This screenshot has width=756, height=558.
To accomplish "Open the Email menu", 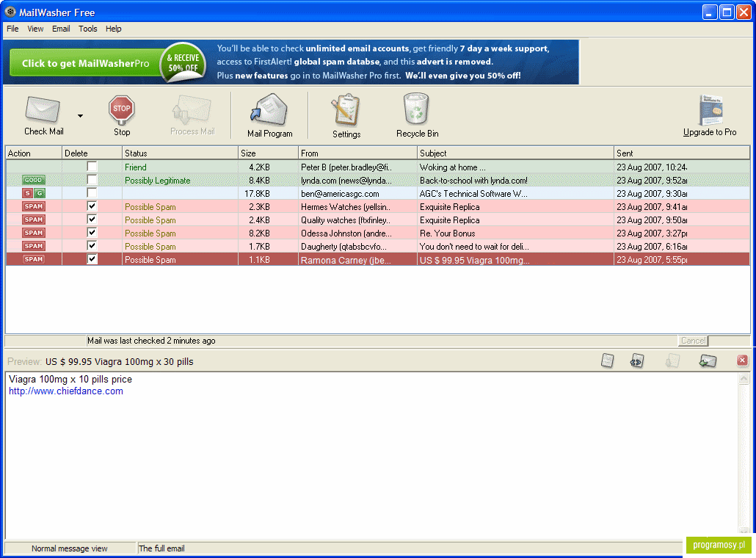I will click(x=61, y=29).
